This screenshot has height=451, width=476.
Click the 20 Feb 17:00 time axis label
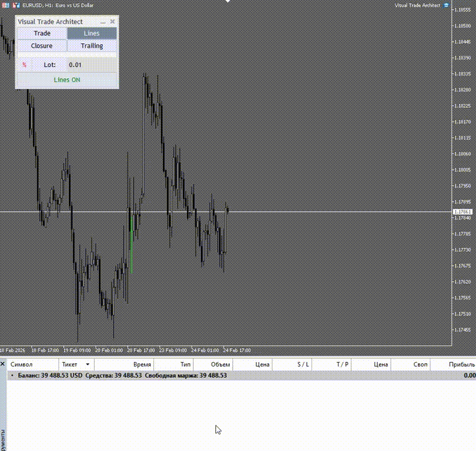[x=141, y=350]
